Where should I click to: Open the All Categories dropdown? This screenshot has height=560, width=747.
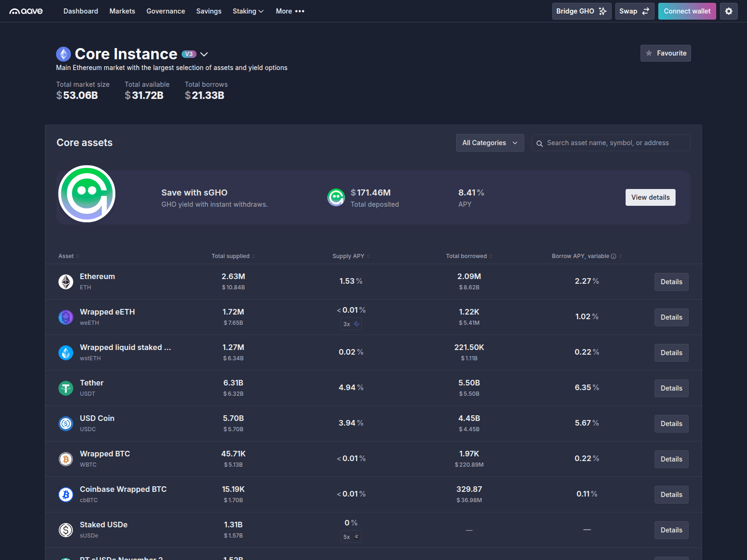pos(490,143)
